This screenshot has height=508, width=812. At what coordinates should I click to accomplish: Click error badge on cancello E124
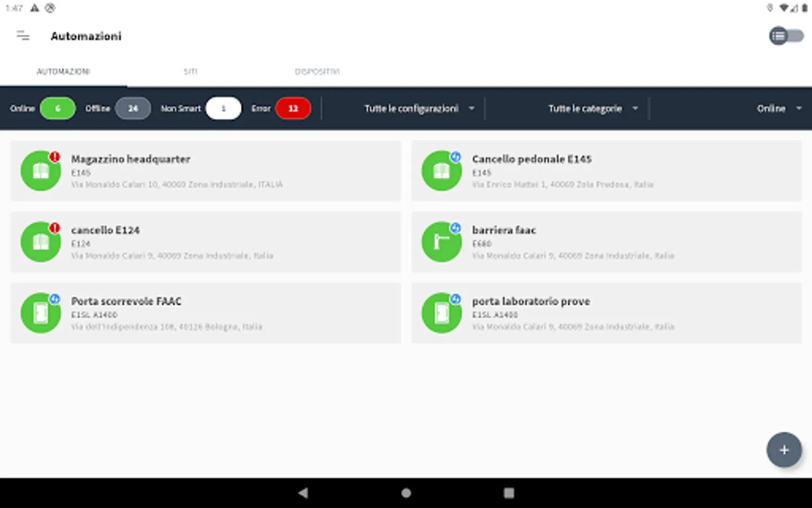click(55, 228)
